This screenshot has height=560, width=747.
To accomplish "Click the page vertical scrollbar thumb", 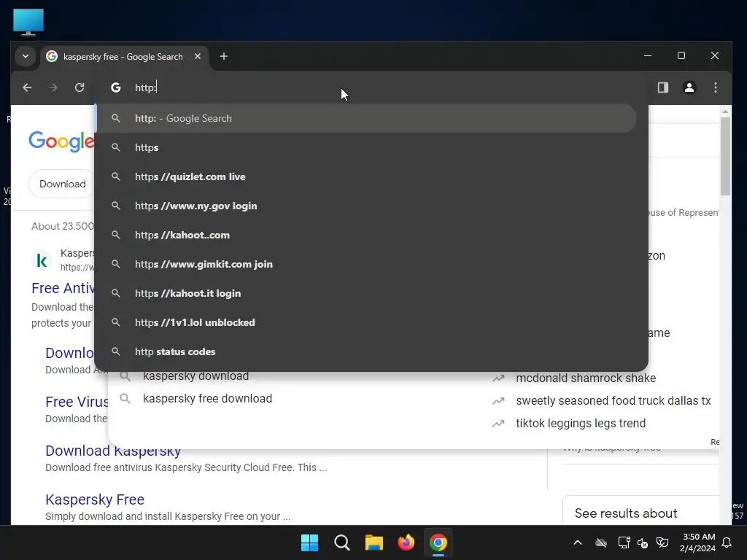I will tap(725, 156).
